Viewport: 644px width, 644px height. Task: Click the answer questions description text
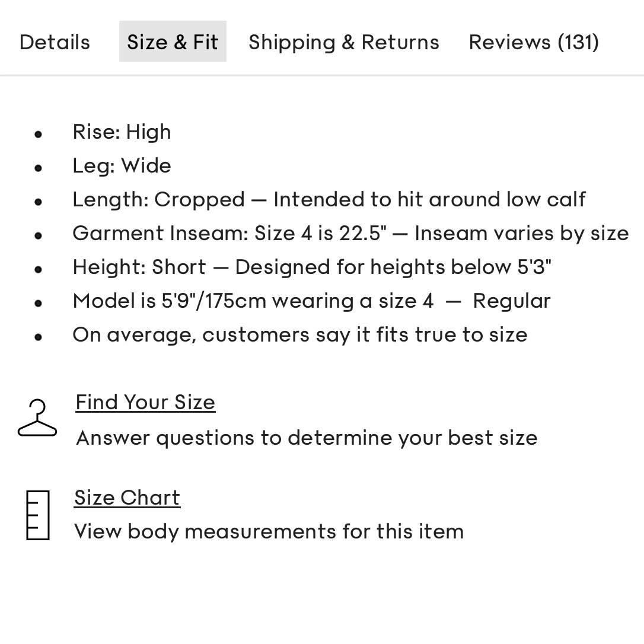pos(306,438)
